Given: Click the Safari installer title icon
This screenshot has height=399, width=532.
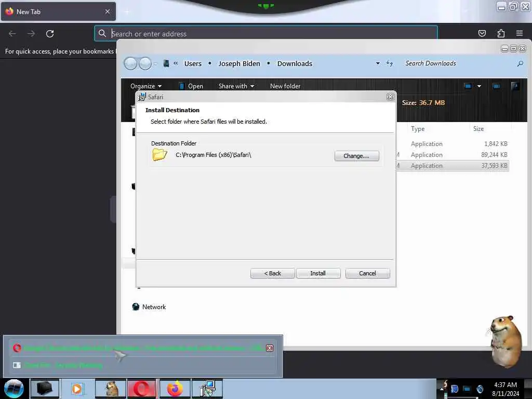Looking at the screenshot, I should (x=142, y=97).
